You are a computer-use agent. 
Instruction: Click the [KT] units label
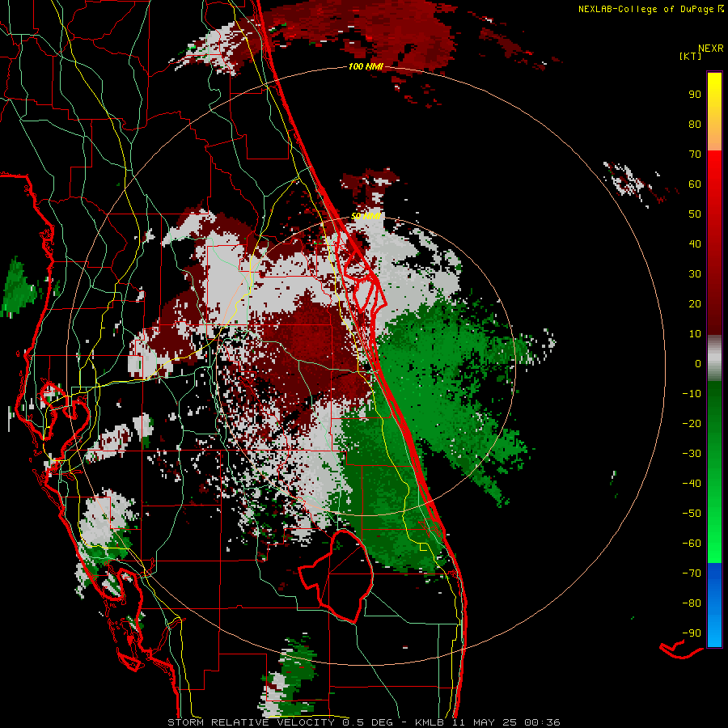(691, 56)
